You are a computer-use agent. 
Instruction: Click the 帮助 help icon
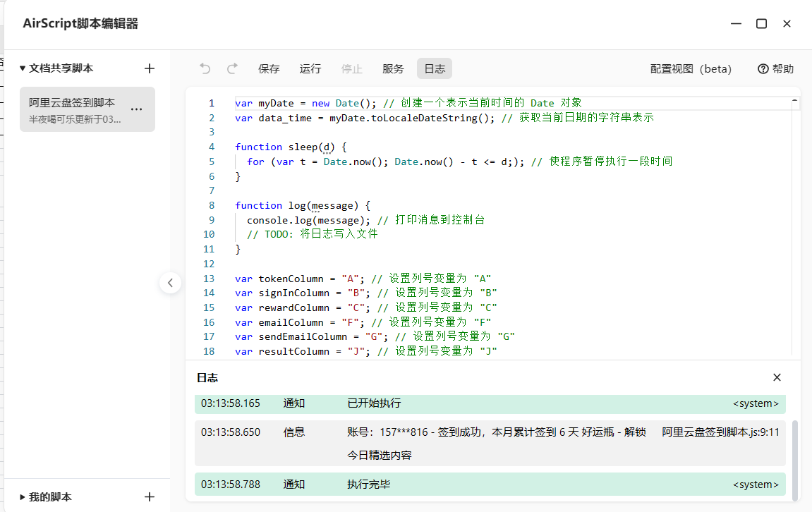click(763, 69)
